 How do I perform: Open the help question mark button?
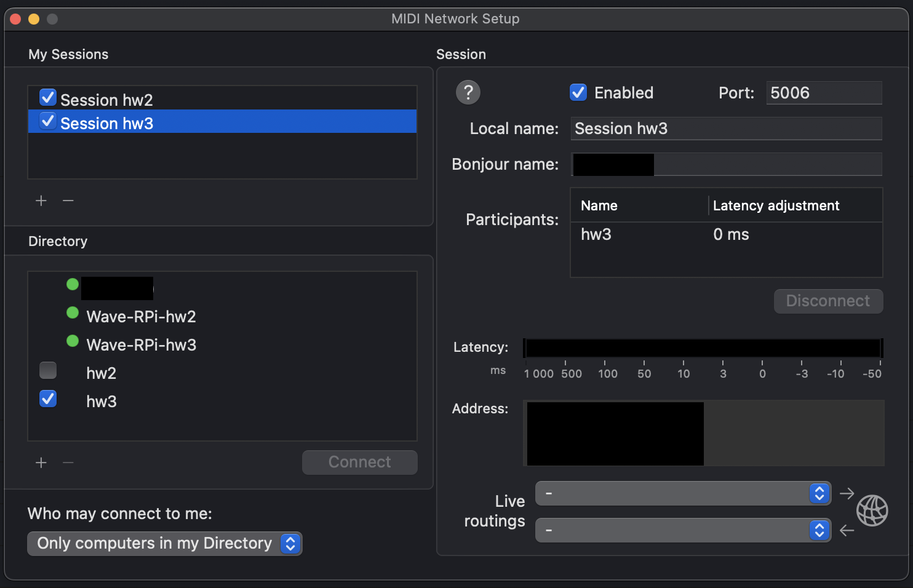(468, 93)
